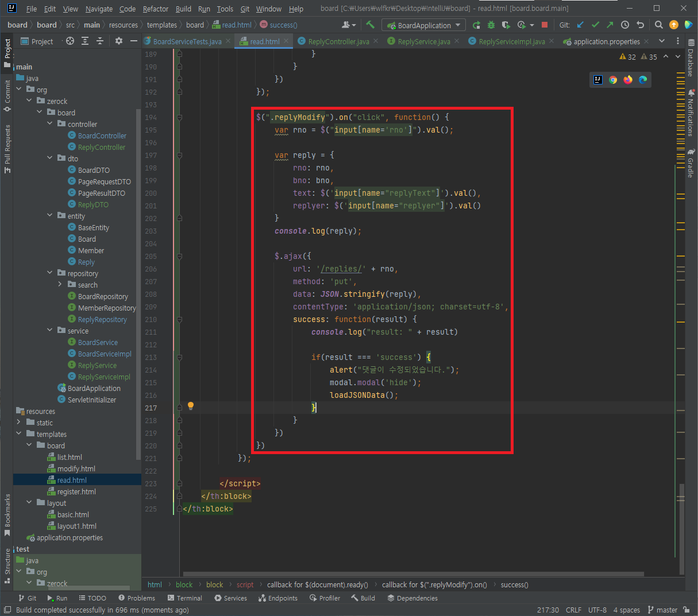The height and width of the screenshot is (616, 698).
Task: Run BoardApplication with coverage
Action: 506,25
